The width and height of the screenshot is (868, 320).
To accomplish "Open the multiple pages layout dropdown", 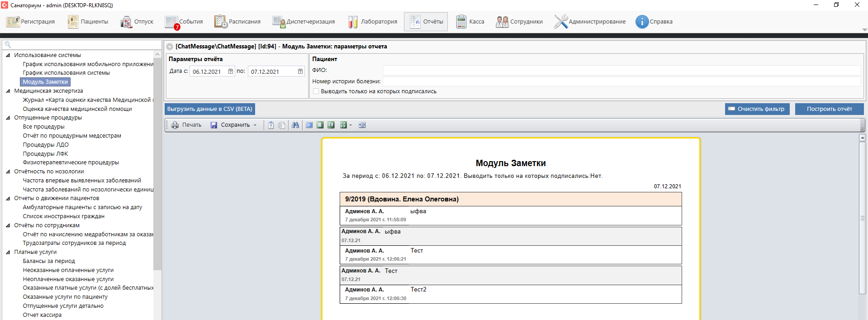I will 351,125.
